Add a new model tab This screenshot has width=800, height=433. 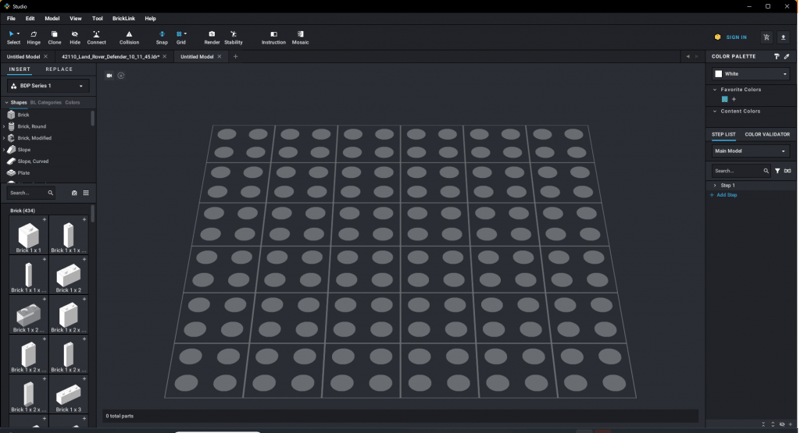coord(235,57)
